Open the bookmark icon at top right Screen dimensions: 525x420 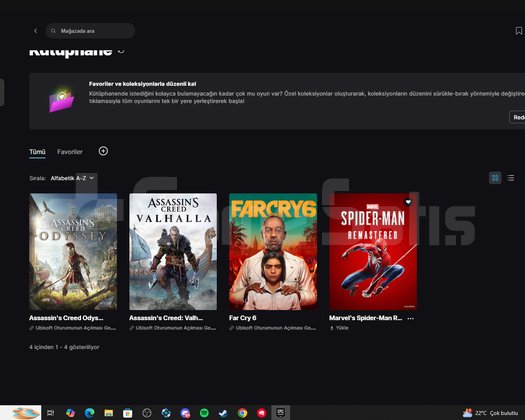[x=519, y=31]
